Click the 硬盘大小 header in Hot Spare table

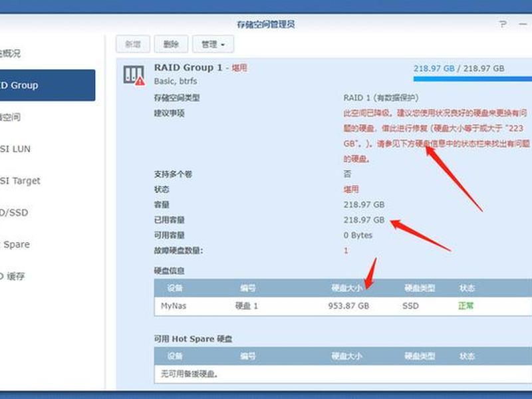point(346,356)
